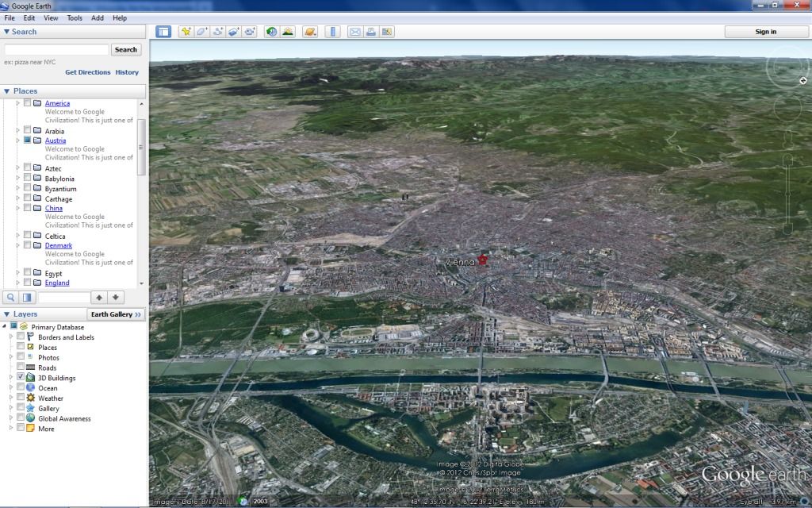Open the Edit menu

pos(29,17)
